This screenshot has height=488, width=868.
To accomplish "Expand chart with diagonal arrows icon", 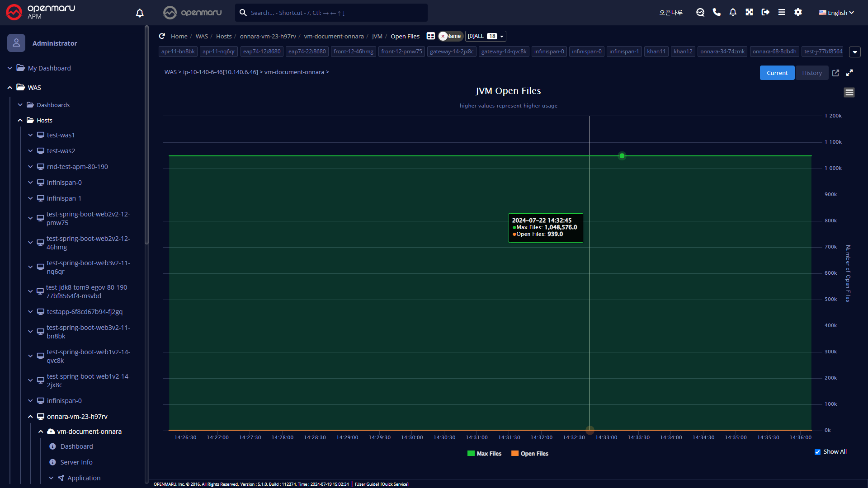I will pyautogui.click(x=849, y=73).
